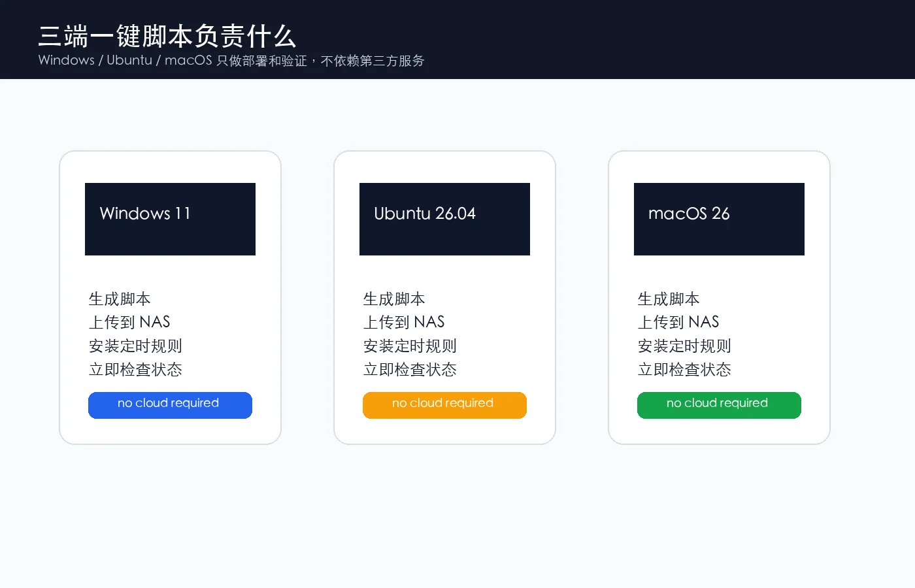Select the Ubuntu 26.04 card header
The image size is (915, 588).
(x=444, y=219)
